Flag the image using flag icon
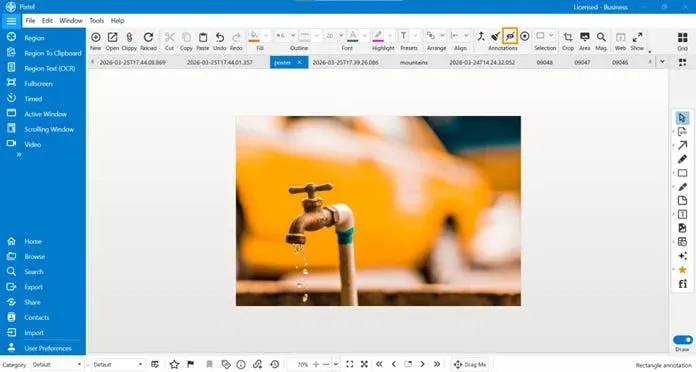This screenshot has height=372, width=696. tap(191, 364)
